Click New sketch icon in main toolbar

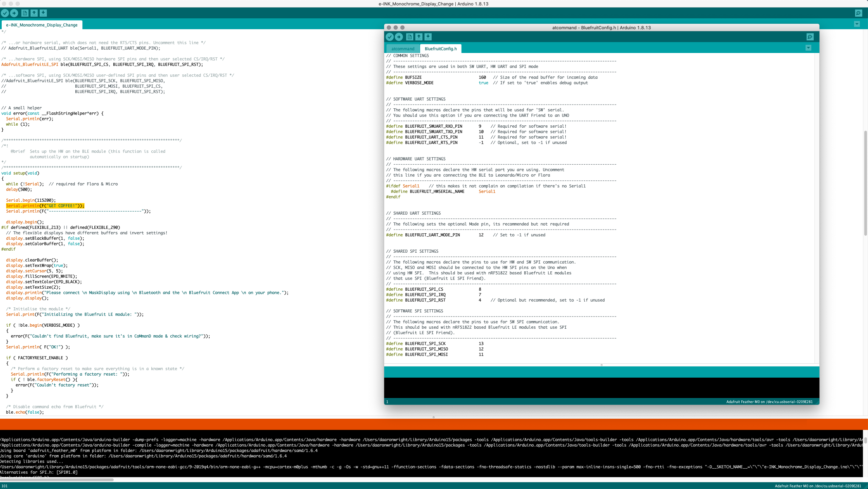(25, 13)
